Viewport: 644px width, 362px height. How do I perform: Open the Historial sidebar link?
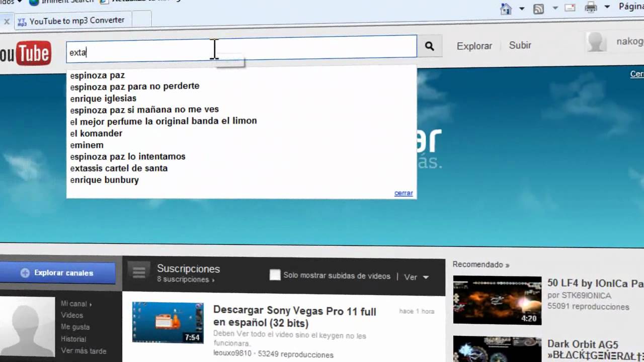pyautogui.click(x=73, y=339)
